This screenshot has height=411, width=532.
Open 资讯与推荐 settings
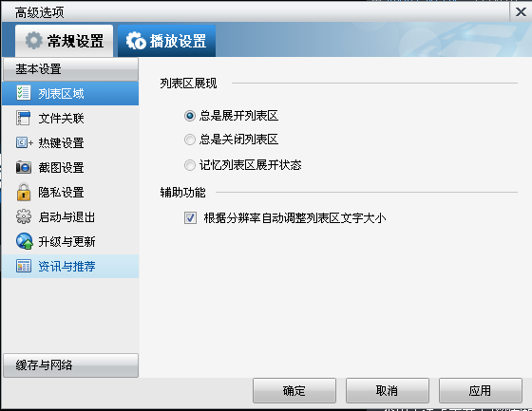(70, 266)
